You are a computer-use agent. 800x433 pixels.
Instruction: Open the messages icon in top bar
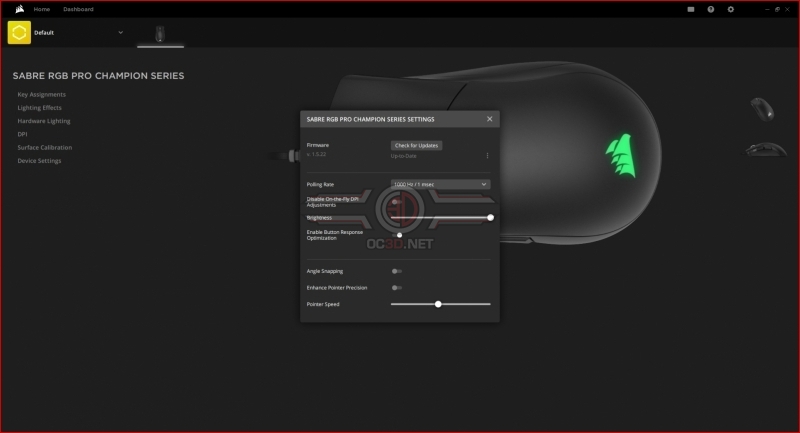[691, 9]
